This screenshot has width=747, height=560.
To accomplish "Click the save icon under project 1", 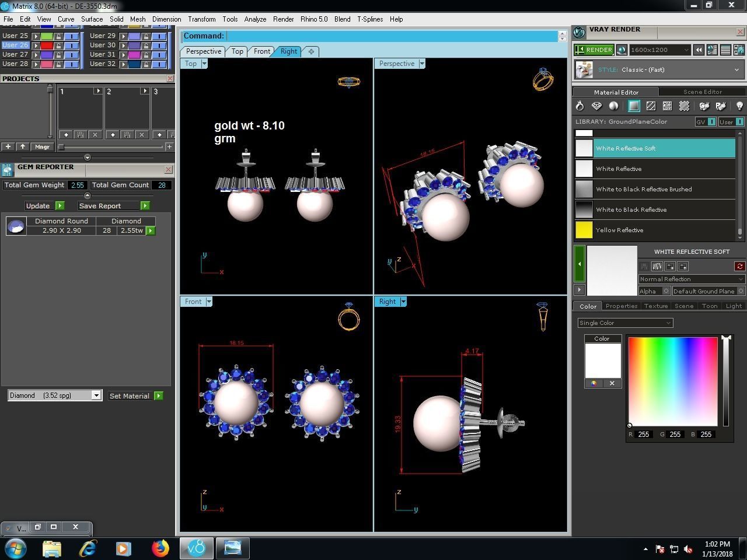I will [x=81, y=135].
